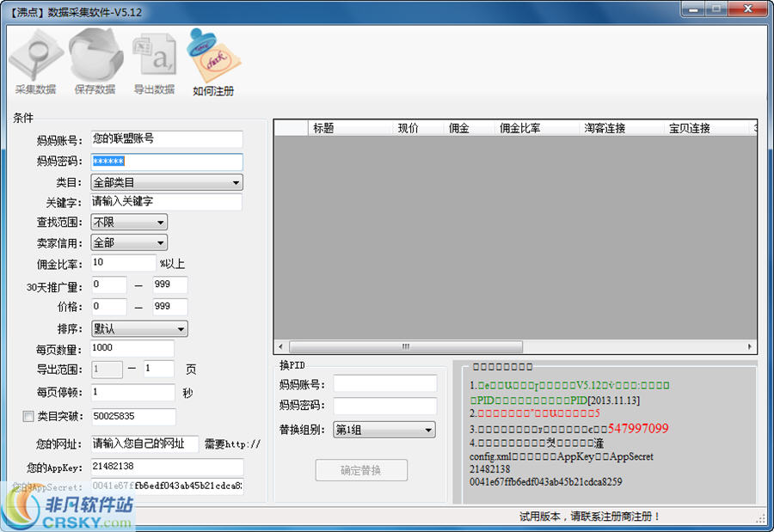The height and width of the screenshot is (532, 774).
Task: Click the 采集数据 (collect data) toolbar icon
Action: tap(36, 60)
